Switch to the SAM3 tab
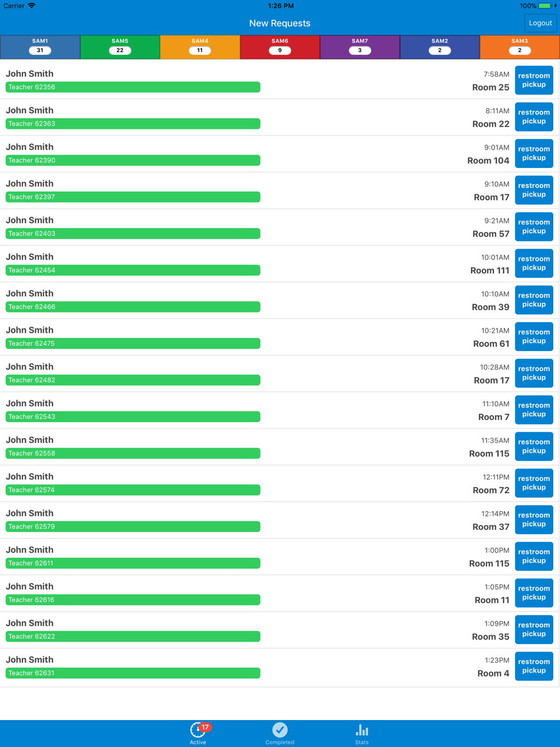560x747 pixels. click(520, 47)
